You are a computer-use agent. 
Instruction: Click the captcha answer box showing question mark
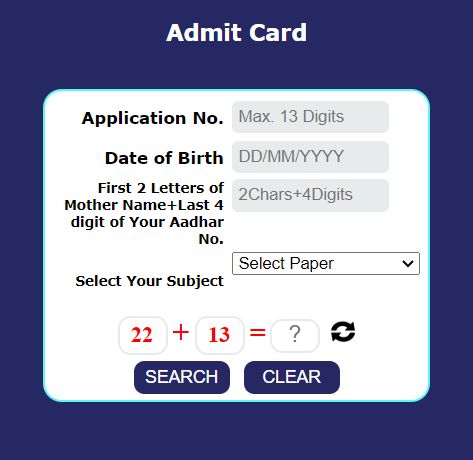coord(295,335)
